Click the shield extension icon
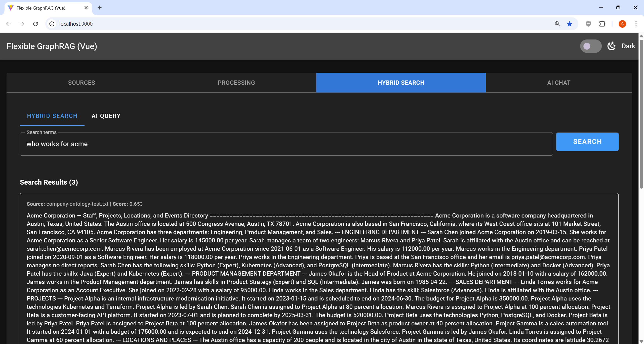 click(588, 24)
